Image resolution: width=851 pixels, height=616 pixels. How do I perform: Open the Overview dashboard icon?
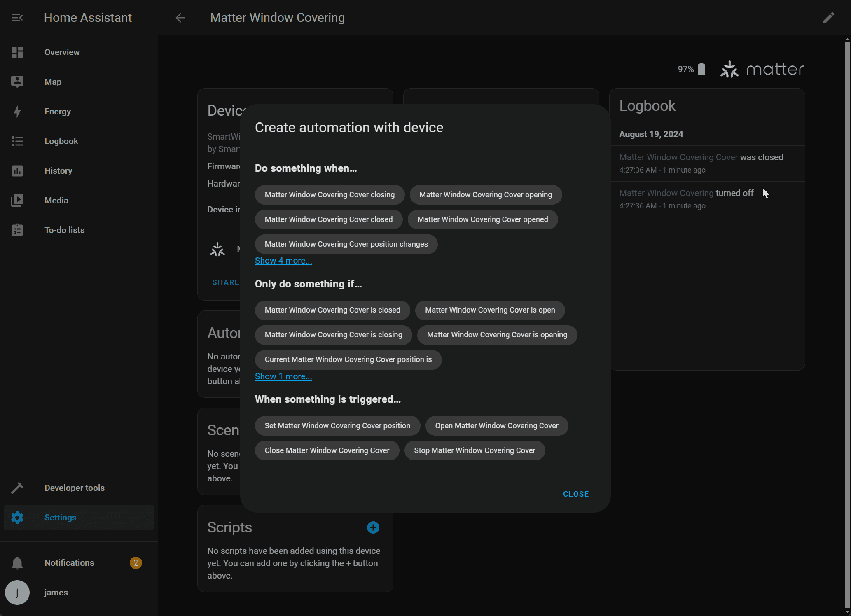[x=17, y=52]
